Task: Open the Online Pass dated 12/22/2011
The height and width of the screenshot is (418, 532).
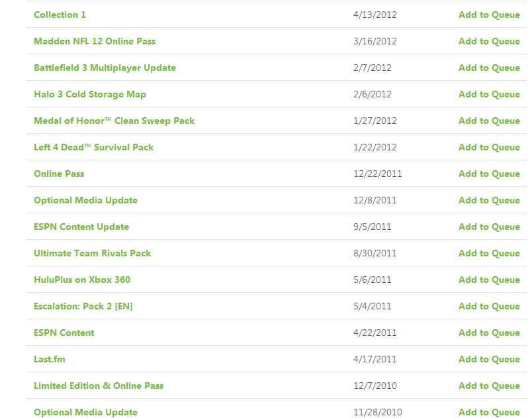Action: click(59, 174)
